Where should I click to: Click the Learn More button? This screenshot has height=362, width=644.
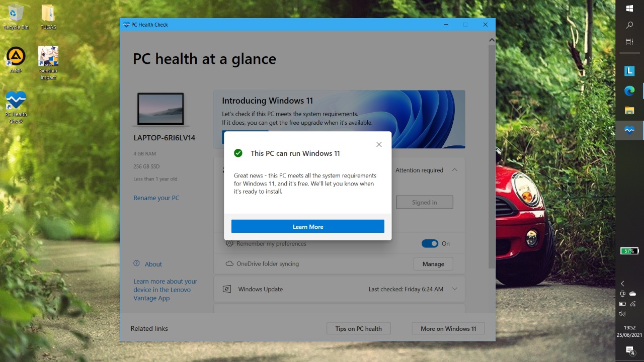pyautogui.click(x=308, y=226)
